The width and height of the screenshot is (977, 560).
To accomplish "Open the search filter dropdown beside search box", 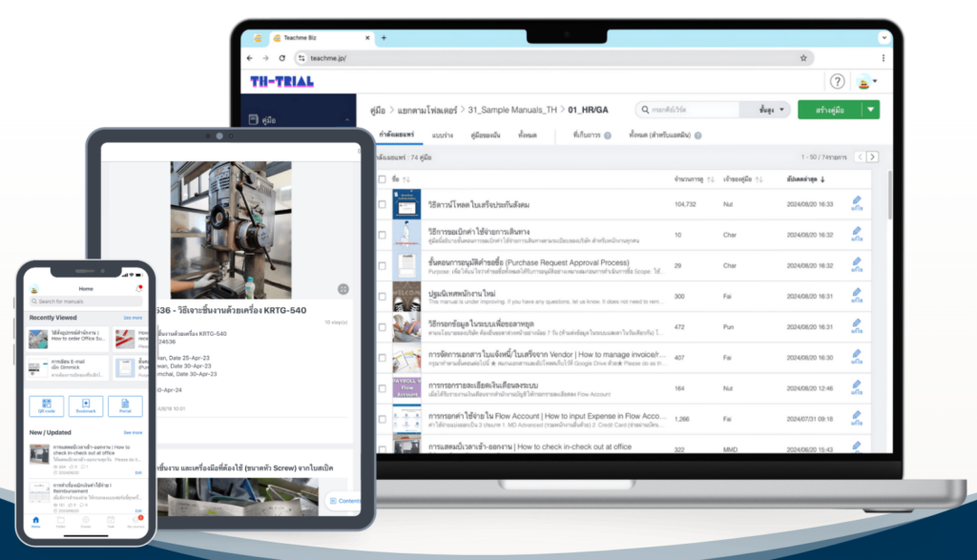I will click(x=771, y=110).
